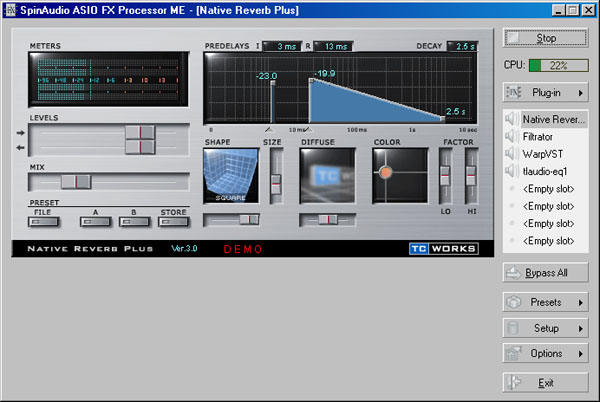Click the Exit button
The width and height of the screenshot is (600, 402).
tap(545, 382)
